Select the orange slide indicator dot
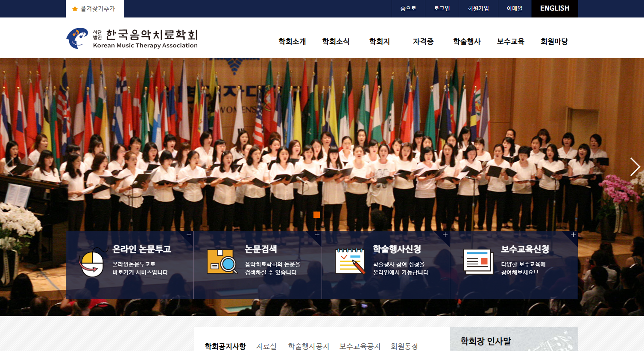This screenshot has height=351, width=644. tap(316, 215)
